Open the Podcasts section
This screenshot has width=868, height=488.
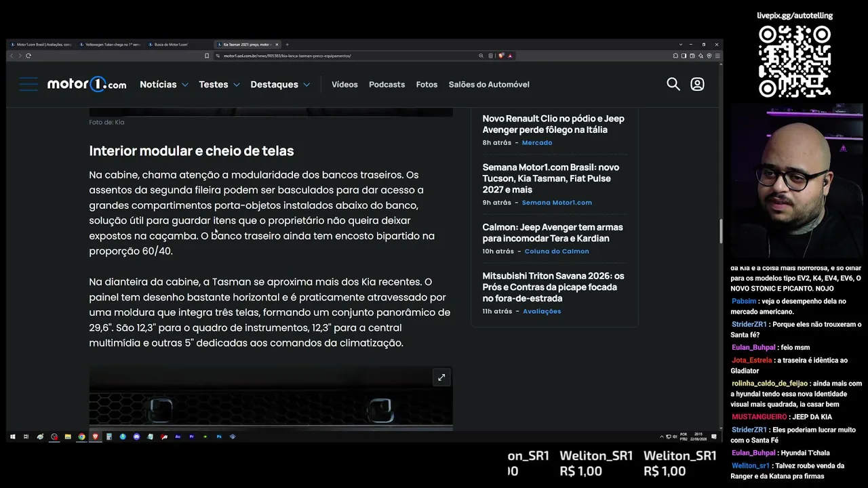tap(387, 84)
